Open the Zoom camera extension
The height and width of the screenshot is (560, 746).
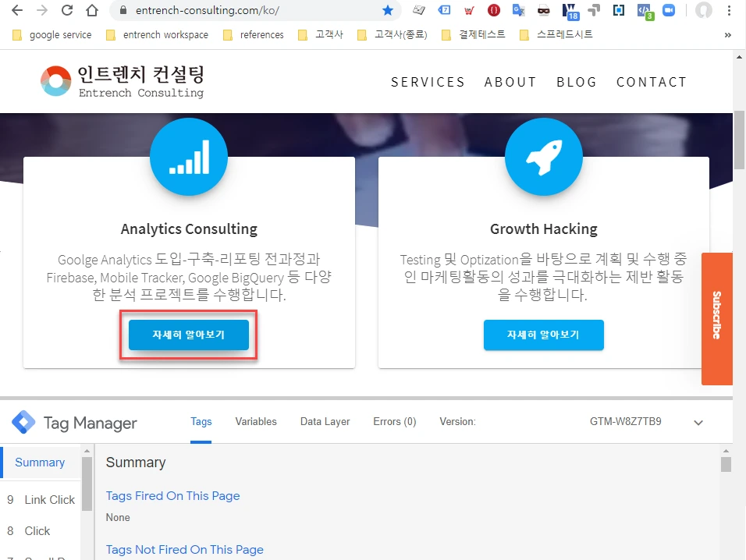pyautogui.click(x=669, y=10)
